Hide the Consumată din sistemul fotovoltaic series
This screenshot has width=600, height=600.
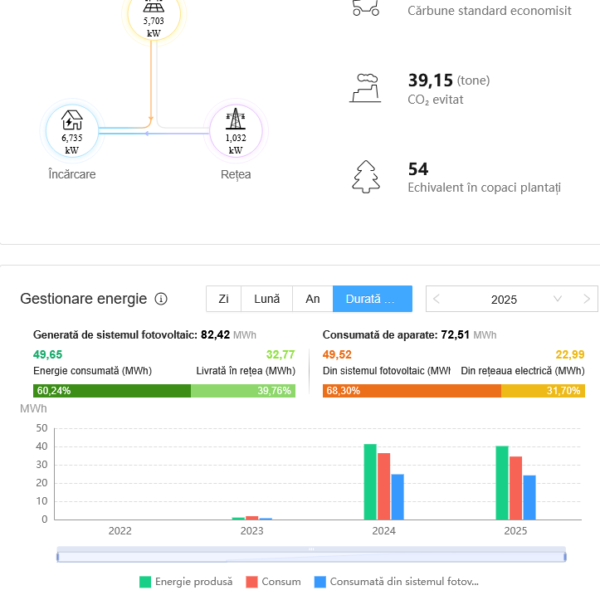coord(396,581)
